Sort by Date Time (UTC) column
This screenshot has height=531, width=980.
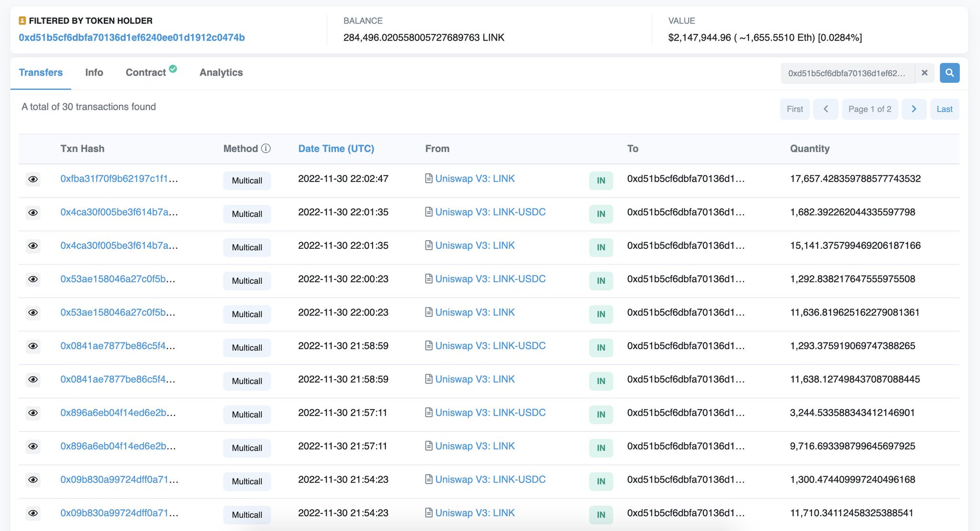click(336, 148)
